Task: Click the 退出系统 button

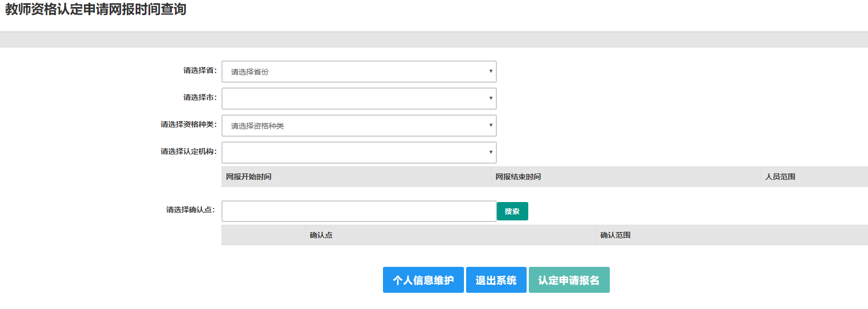Action: pyautogui.click(x=496, y=280)
